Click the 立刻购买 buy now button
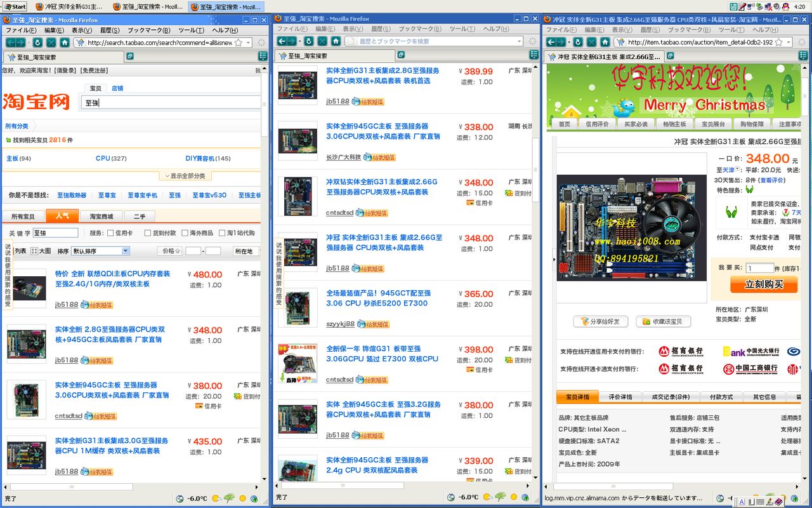 [764, 284]
